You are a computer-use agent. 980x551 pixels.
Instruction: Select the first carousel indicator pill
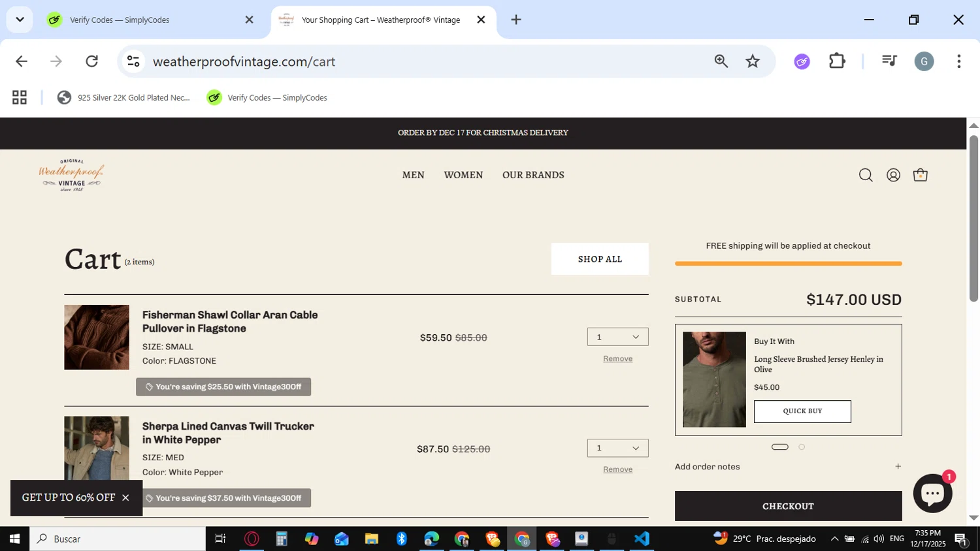pos(780,447)
